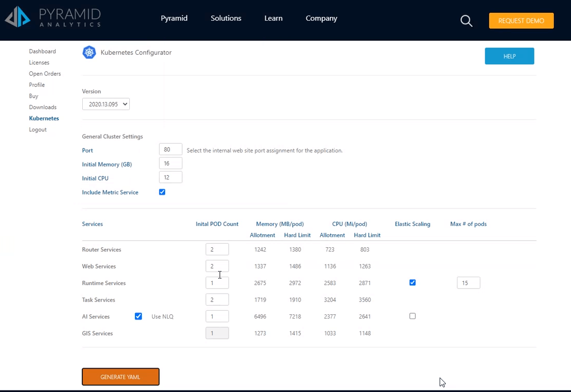The image size is (571, 392).
Task: Click Runtime Services memory hard limit 2972
Action: click(295, 283)
